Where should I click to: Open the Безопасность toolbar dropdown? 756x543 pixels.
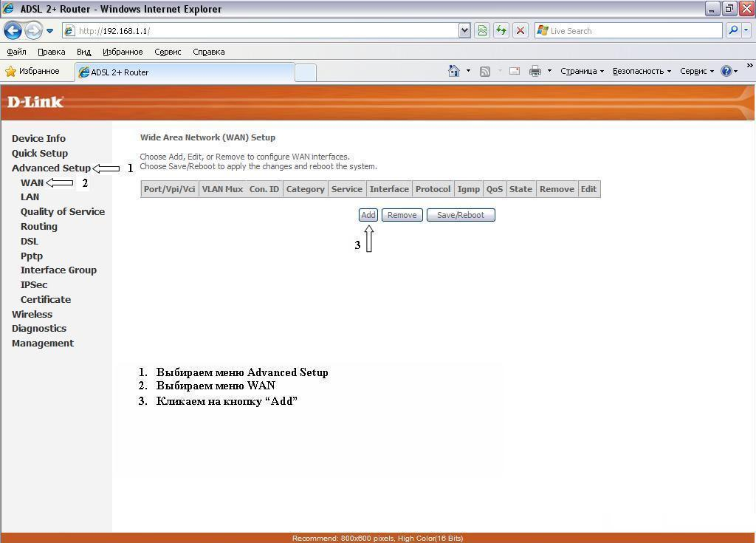pos(642,71)
